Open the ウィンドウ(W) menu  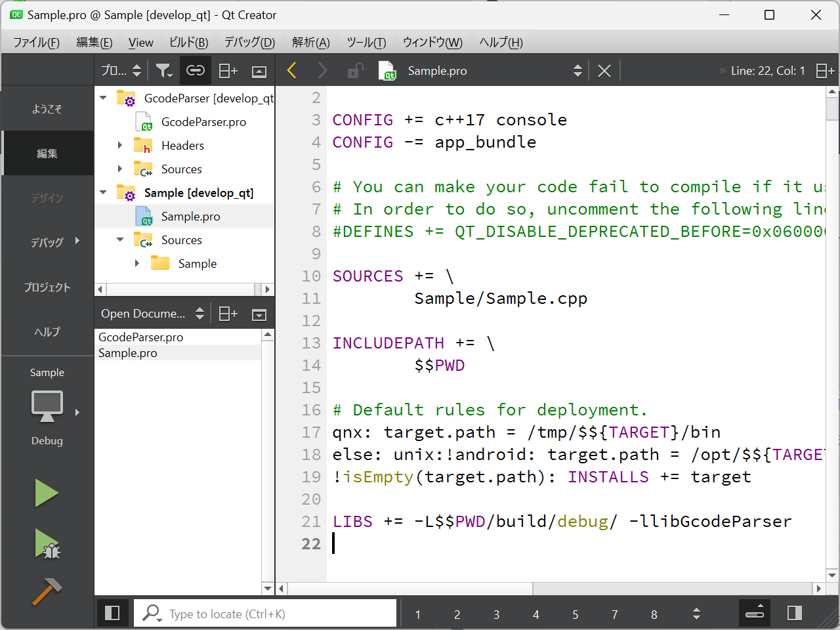[432, 42]
